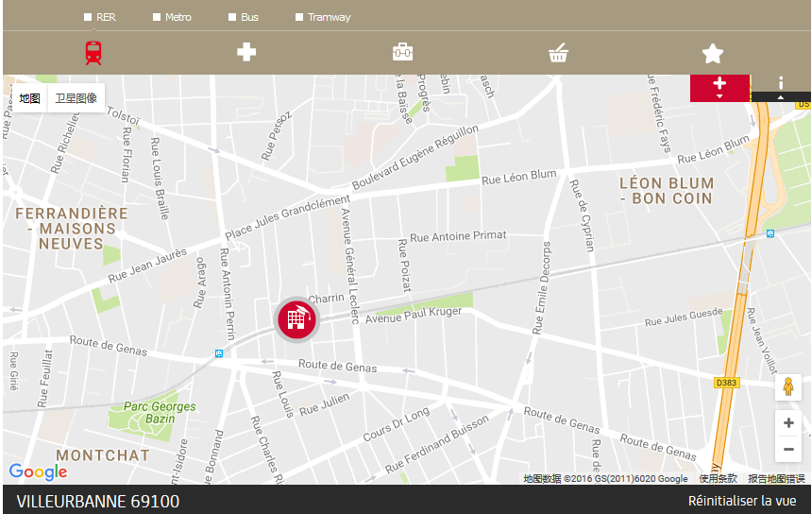Viewport: 812px width, 514px height.
Task: Open the Street View pegman
Action: pyautogui.click(x=788, y=386)
